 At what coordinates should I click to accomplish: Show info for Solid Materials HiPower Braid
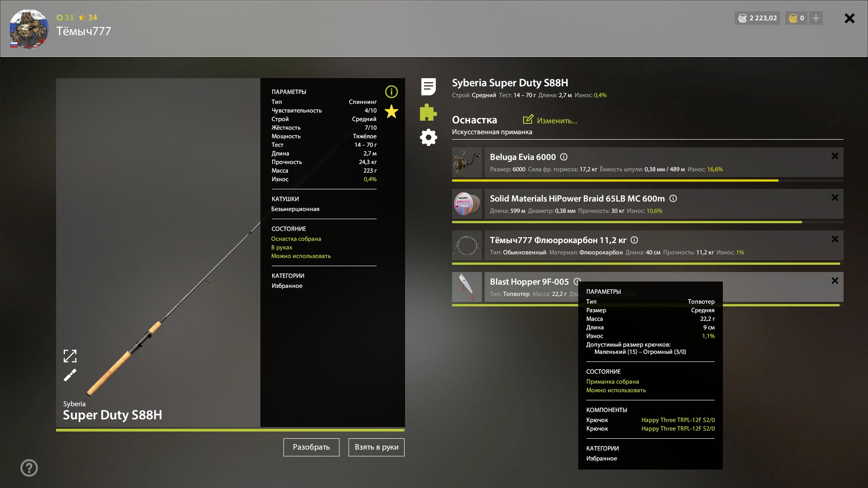point(673,198)
